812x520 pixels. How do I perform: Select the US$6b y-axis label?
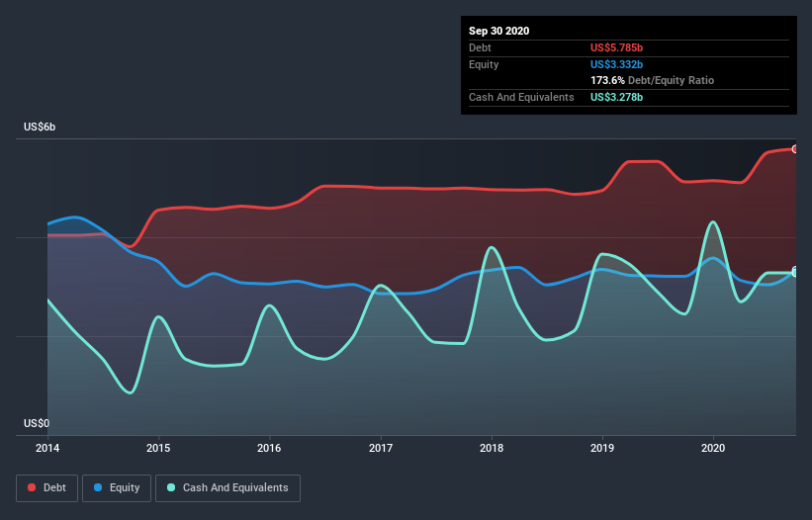[40, 127]
